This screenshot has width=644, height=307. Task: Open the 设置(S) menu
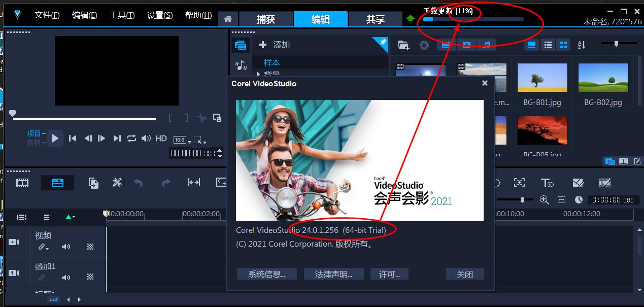tap(160, 15)
